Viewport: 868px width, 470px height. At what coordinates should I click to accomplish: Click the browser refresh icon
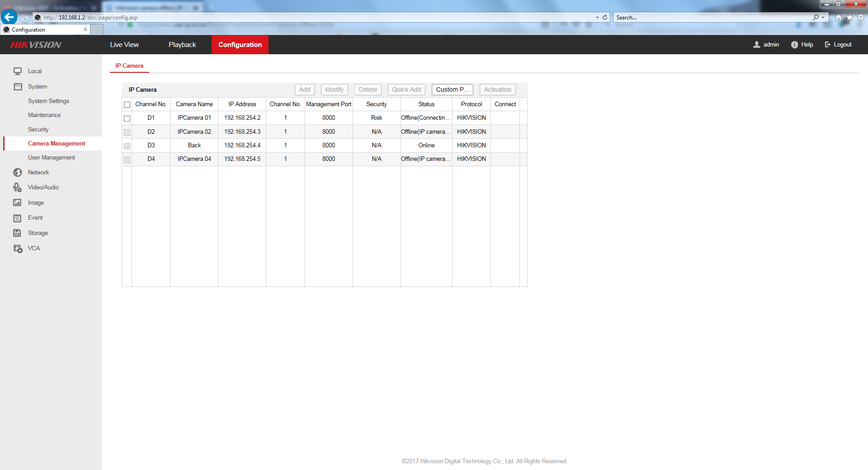tap(605, 18)
